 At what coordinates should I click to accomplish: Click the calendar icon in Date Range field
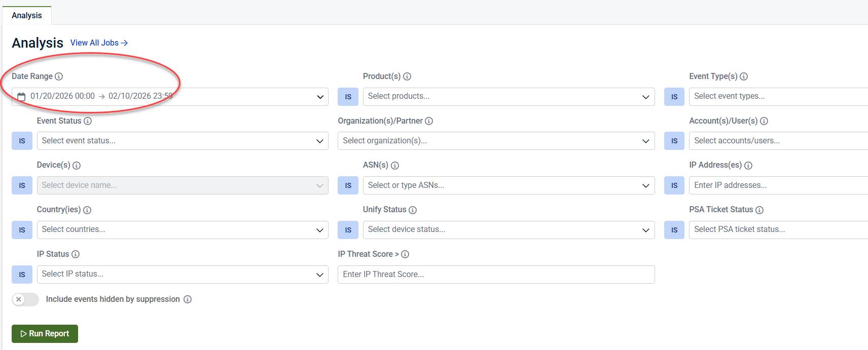pyautogui.click(x=21, y=96)
